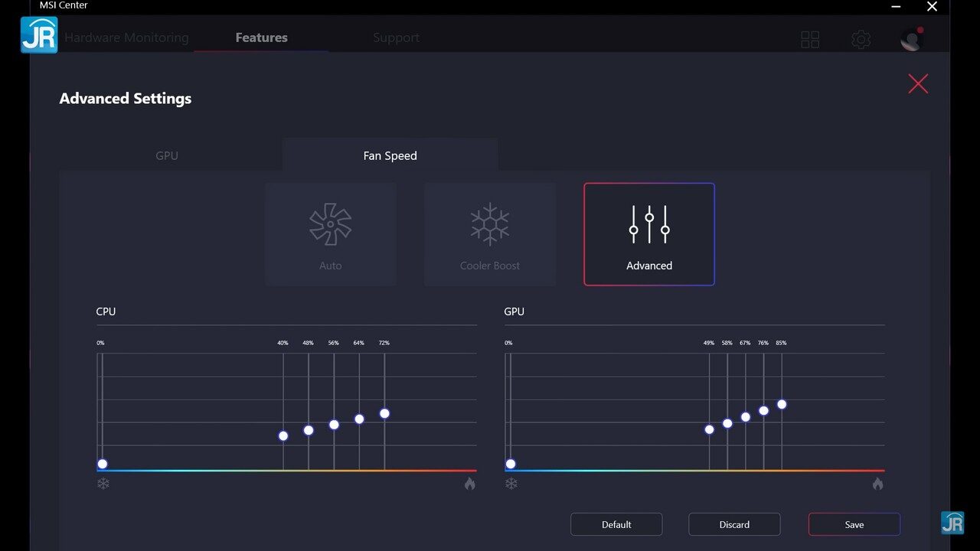Screen dimensions: 980x551
Task: Select the GPU fan curve point at 0%
Action: click(511, 464)
